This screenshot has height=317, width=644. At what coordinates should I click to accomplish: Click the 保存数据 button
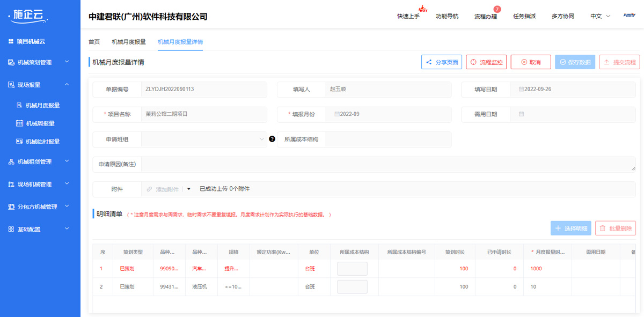(575, 62)
